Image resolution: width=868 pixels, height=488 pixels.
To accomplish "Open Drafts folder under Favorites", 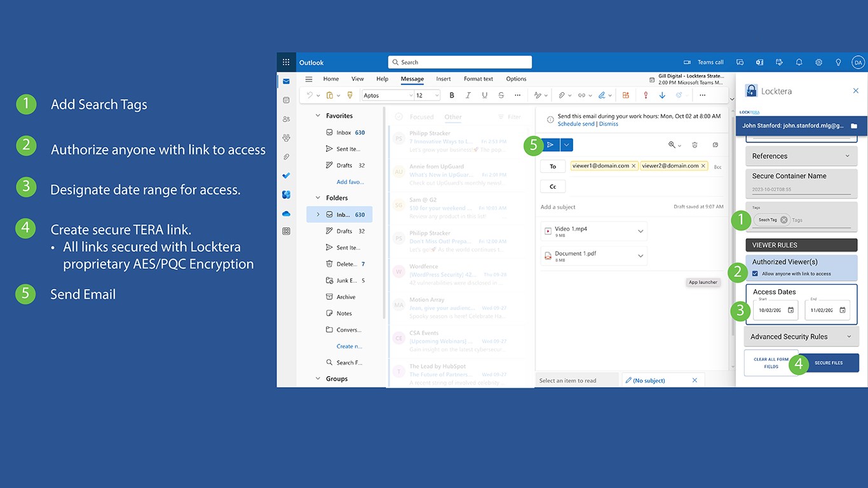I will (x=345, y=165).
